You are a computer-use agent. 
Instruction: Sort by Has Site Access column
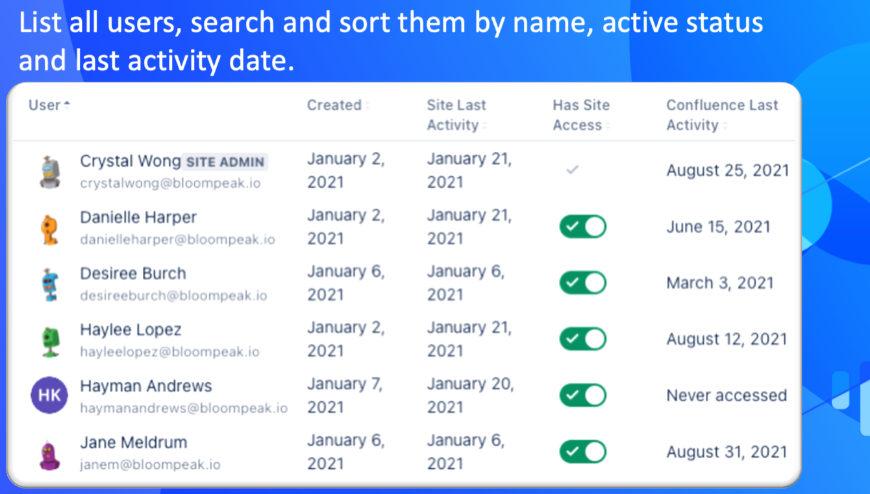click(x=581, y=115)
